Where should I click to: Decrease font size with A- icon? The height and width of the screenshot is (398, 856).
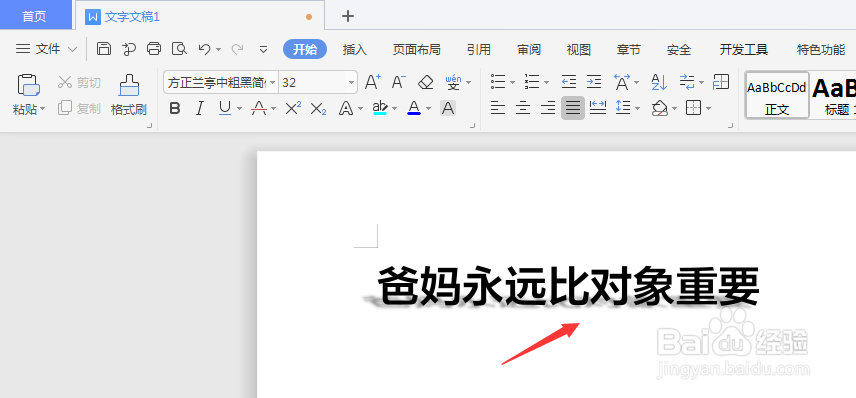399,82
